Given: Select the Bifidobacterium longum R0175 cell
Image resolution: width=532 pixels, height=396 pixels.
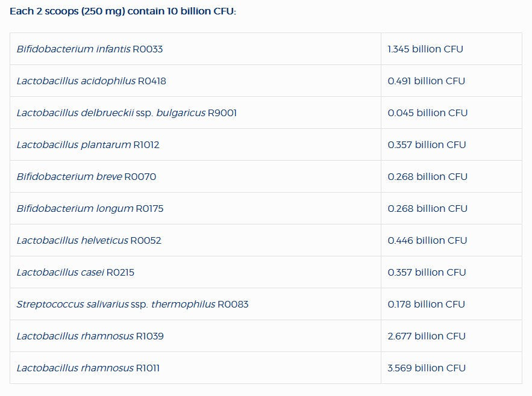Looking at the screenshot, I should (90, 209).
